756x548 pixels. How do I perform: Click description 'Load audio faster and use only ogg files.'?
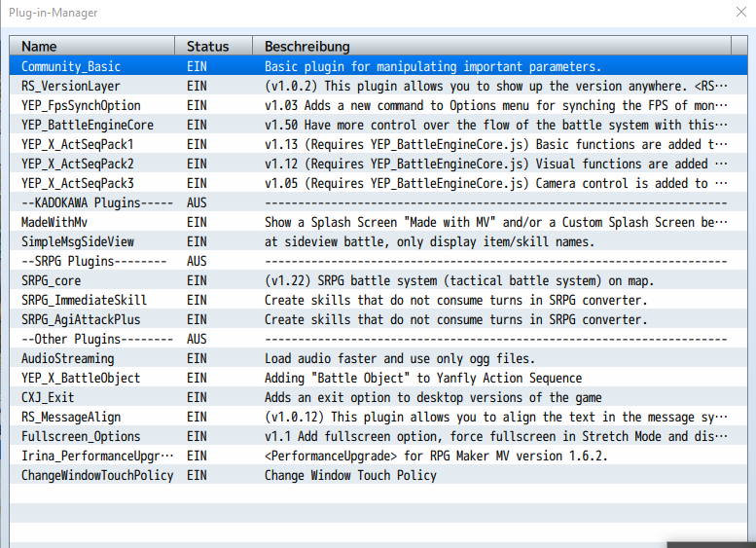point(400,358)
